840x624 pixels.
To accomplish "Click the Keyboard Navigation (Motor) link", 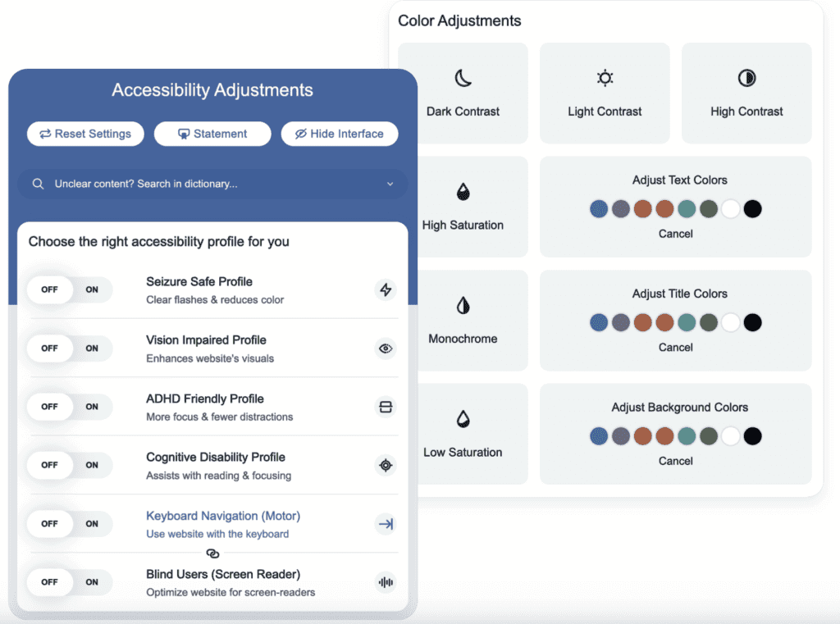I will point(222,516).
